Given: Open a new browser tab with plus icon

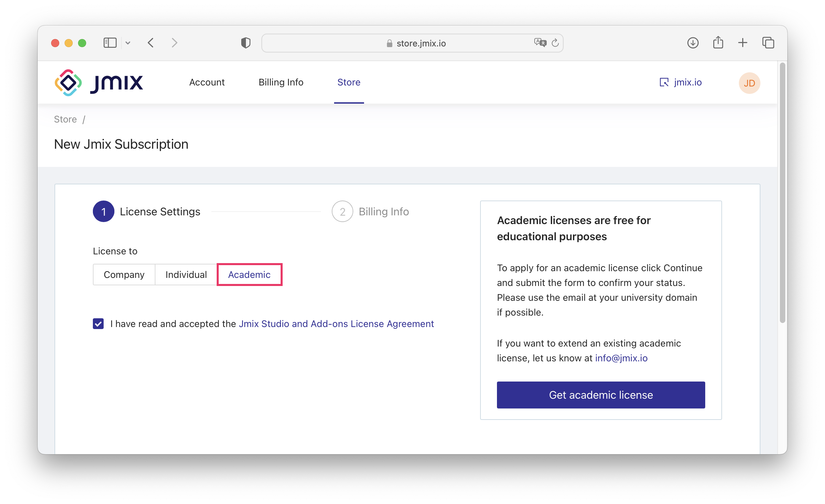Looking at the screenshot, I should coord(743,43).
